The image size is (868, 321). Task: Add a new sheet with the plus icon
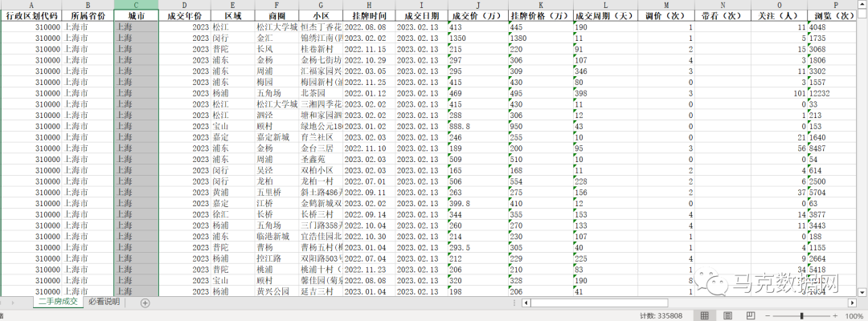pyautogui.click(x=145, y=303)
